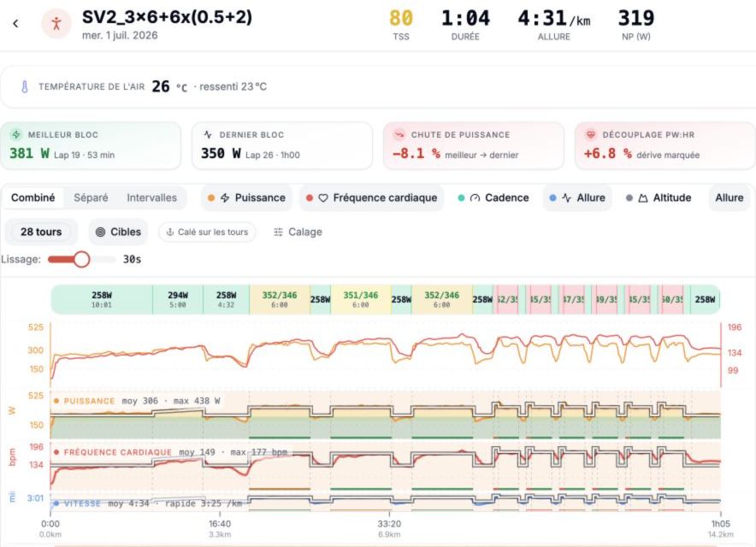Select the first 258W 10:01 lap segment
The width and height of the screenshot is (756, 547).
(102, 299)
